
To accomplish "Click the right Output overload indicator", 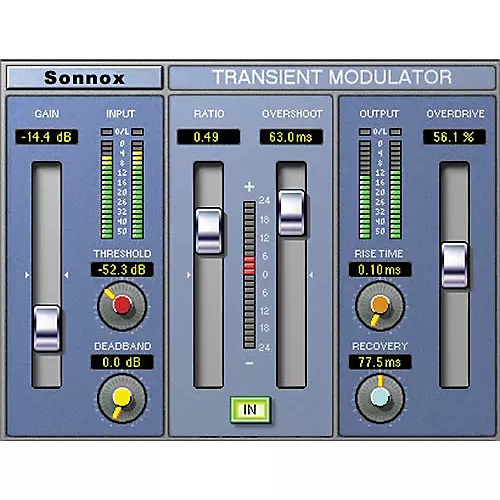I will pyautogui.click(x=396, y=132).
